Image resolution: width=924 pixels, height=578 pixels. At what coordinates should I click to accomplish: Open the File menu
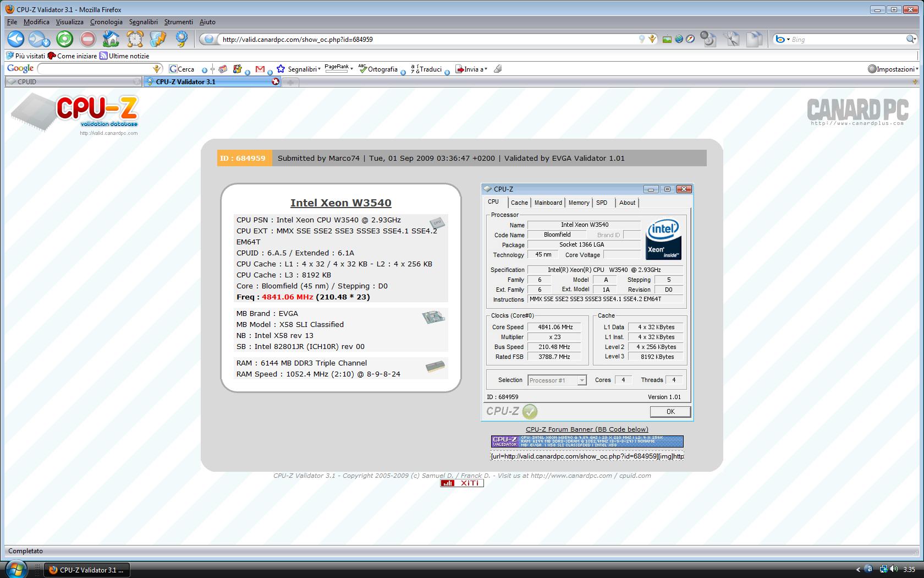pyautogui.click(x=12, y=22)
